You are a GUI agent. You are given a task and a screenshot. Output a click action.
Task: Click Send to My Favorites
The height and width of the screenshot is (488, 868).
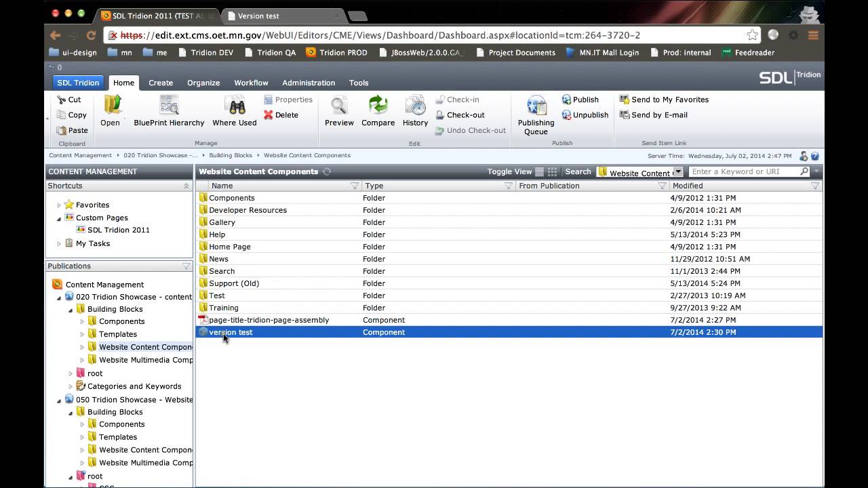tap(664, 100)
